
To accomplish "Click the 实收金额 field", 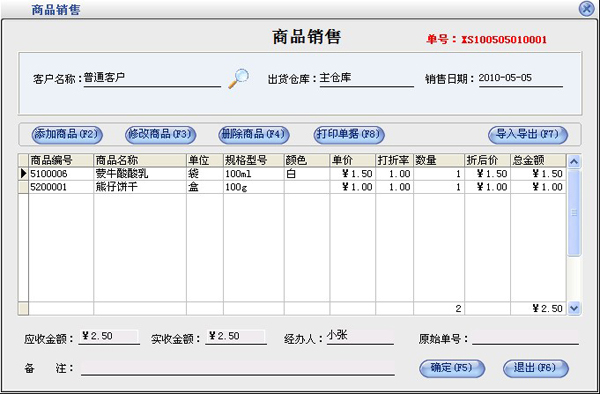I will pyautogui.click(x=236, y=337).
